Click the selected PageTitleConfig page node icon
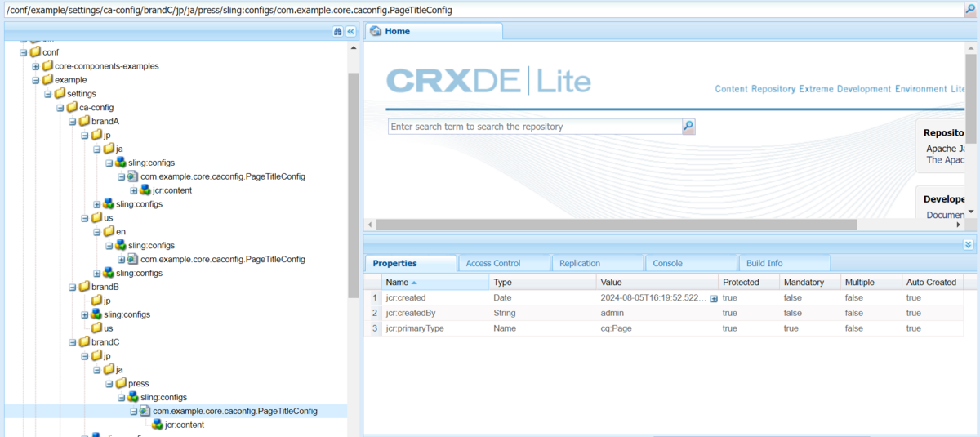The height and width of the screenshot is (437, 980). pyautogui.click(x=145, y=412)
